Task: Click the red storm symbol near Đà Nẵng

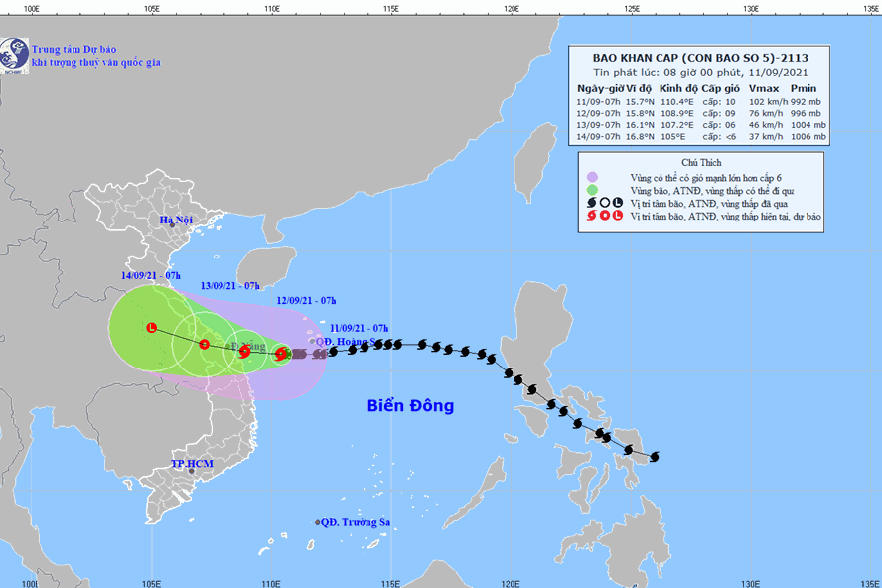Action: [x=244, y=350]
